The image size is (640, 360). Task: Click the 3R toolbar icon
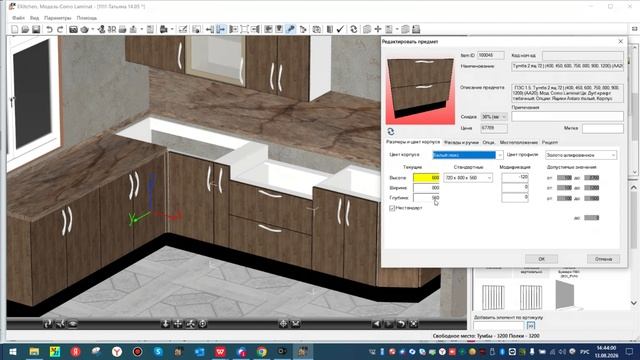pos(112,29)
